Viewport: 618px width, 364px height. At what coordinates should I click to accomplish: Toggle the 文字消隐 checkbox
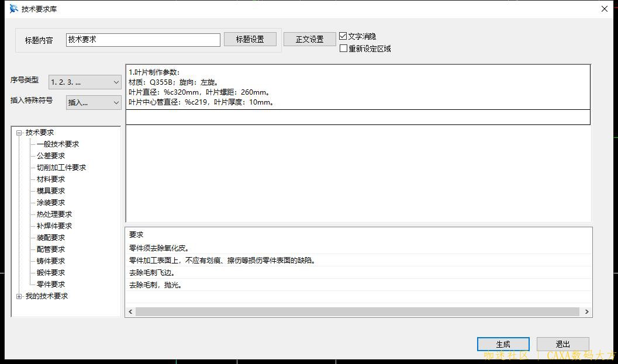[343, 36]
